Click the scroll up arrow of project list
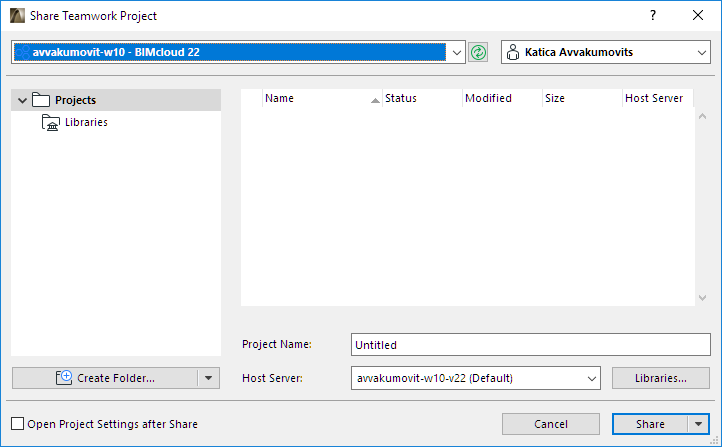 tap(702, 116)
